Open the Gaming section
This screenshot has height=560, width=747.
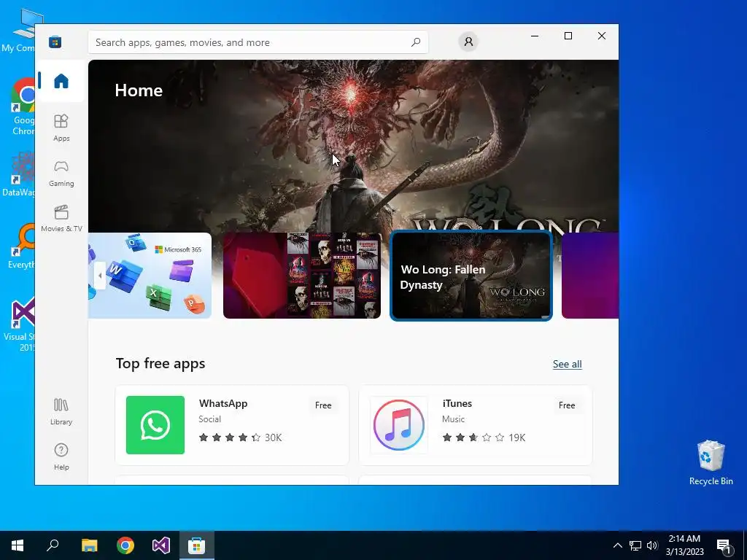click(x=61, y=174)
